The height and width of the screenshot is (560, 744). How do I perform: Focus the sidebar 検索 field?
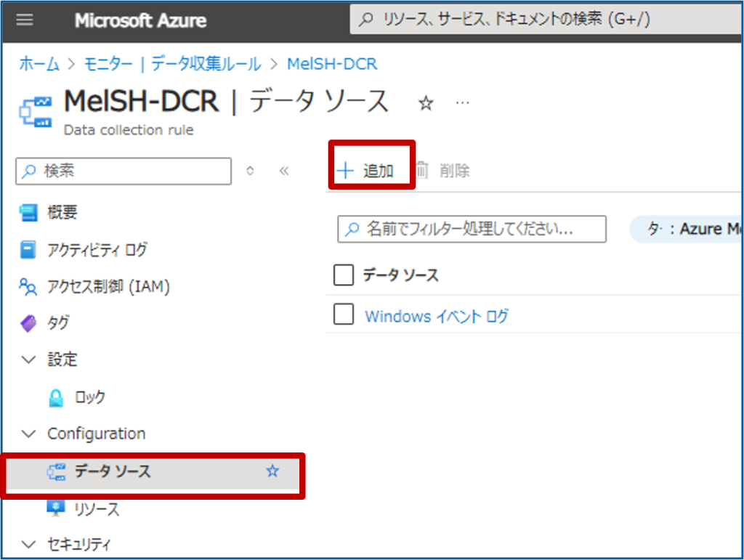point(124,171)
